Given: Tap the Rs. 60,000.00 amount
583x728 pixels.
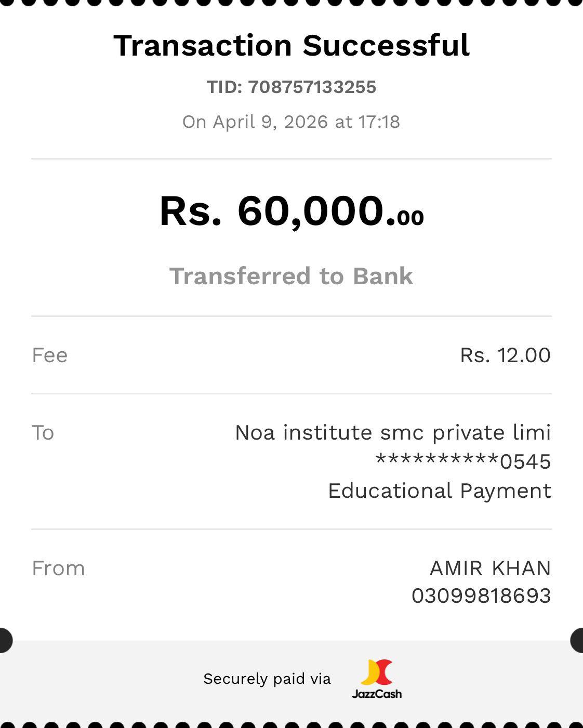Looking at the screenshot, I should click(291, 211).
